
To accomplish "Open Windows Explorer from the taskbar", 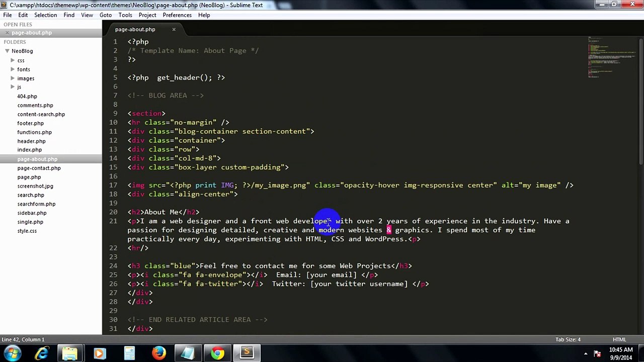I will (x=70, y=353).
